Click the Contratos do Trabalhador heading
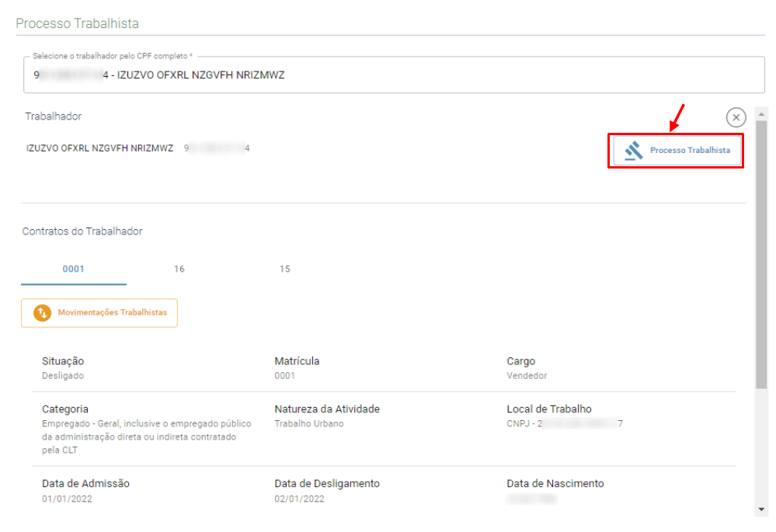 point(82,231)
